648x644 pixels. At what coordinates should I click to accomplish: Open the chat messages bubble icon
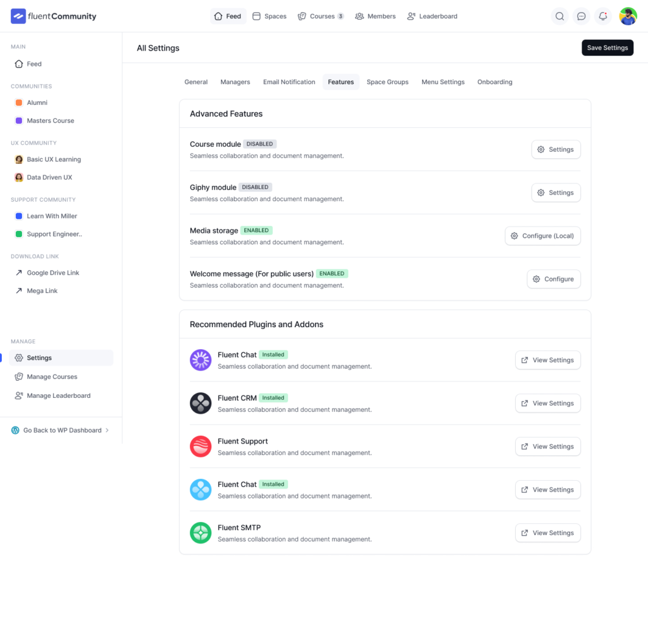[581, 16]
